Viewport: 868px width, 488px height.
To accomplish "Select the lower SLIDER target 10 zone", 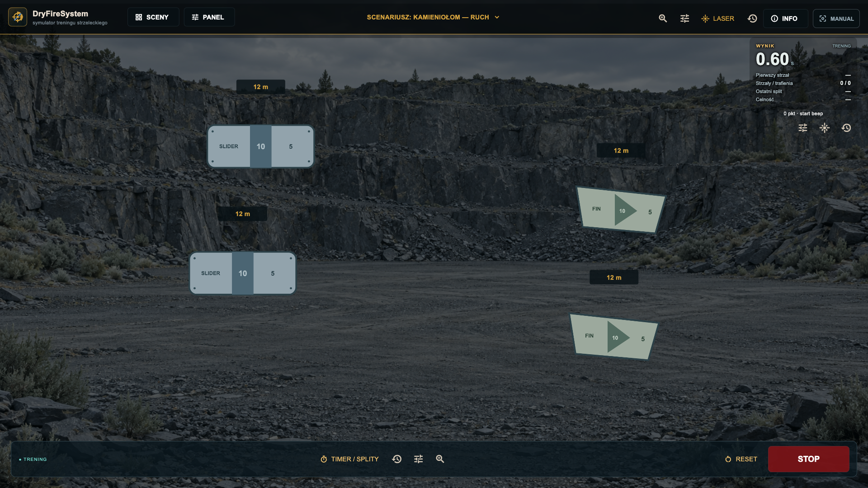I will click(243, 273).
